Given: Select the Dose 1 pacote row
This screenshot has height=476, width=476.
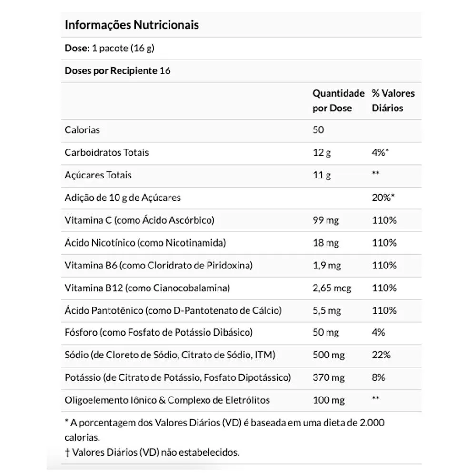Looking at the screenshot, I should tap(241, 48).
